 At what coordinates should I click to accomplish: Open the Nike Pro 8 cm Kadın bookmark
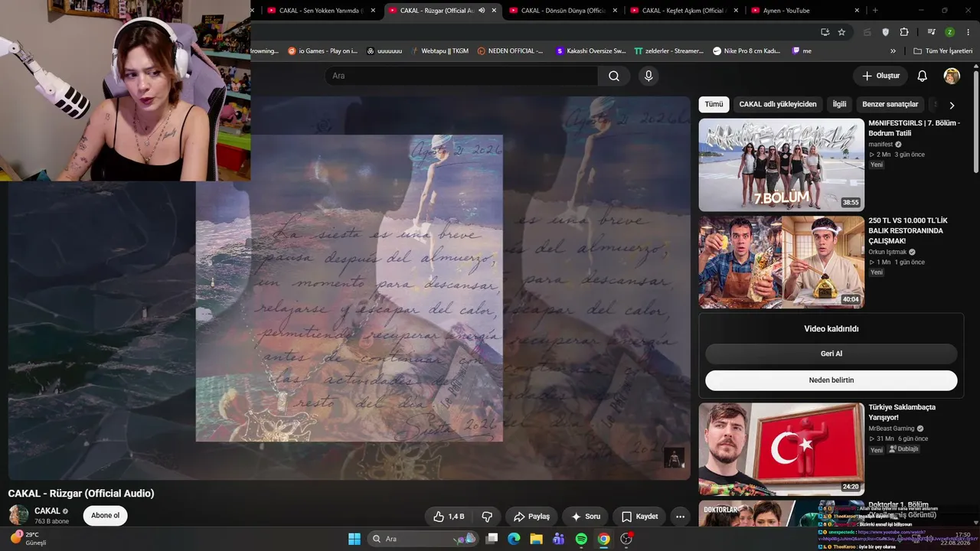(x=746, y=51)
